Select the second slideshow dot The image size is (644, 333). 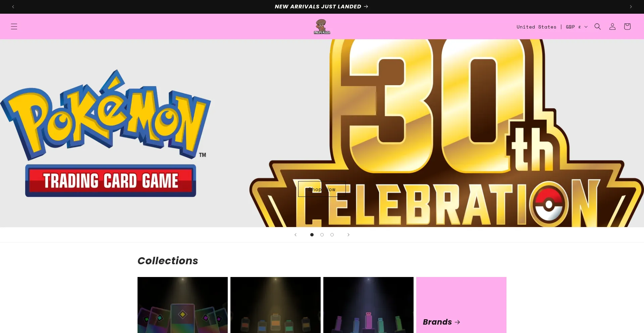click(x=322, y=235)
